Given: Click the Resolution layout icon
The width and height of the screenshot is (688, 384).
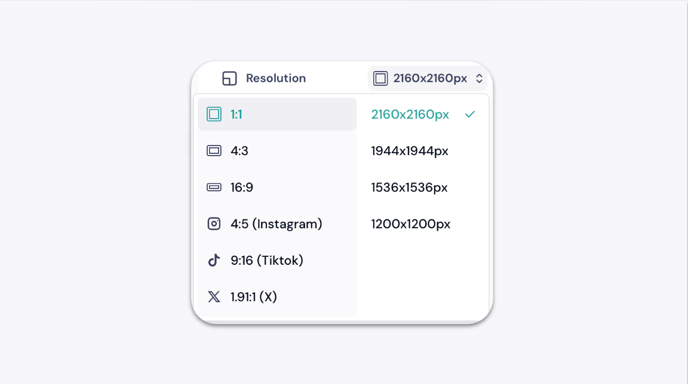Looking at the screenshot, I should click(x=229, y=79).
